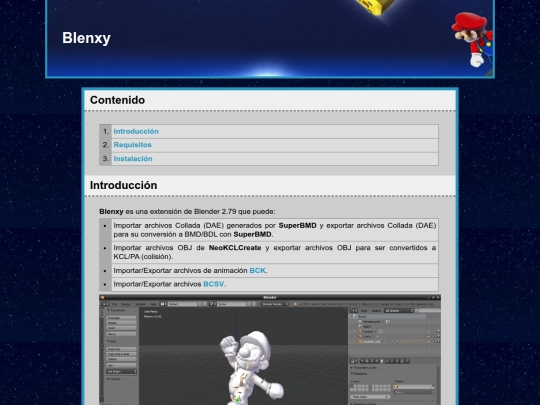
Task: Open the Requisitos contents link
Action: pyautogui.click(x=133, y=145)
